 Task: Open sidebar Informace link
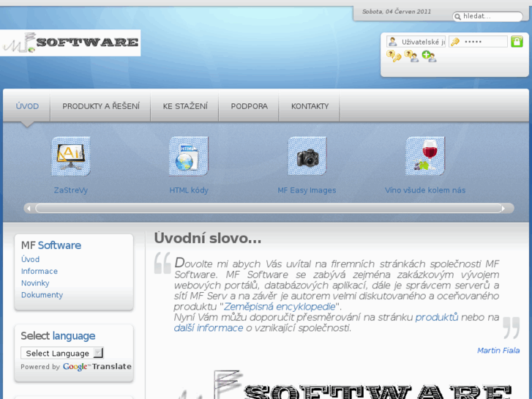click(x=40, y=272)
